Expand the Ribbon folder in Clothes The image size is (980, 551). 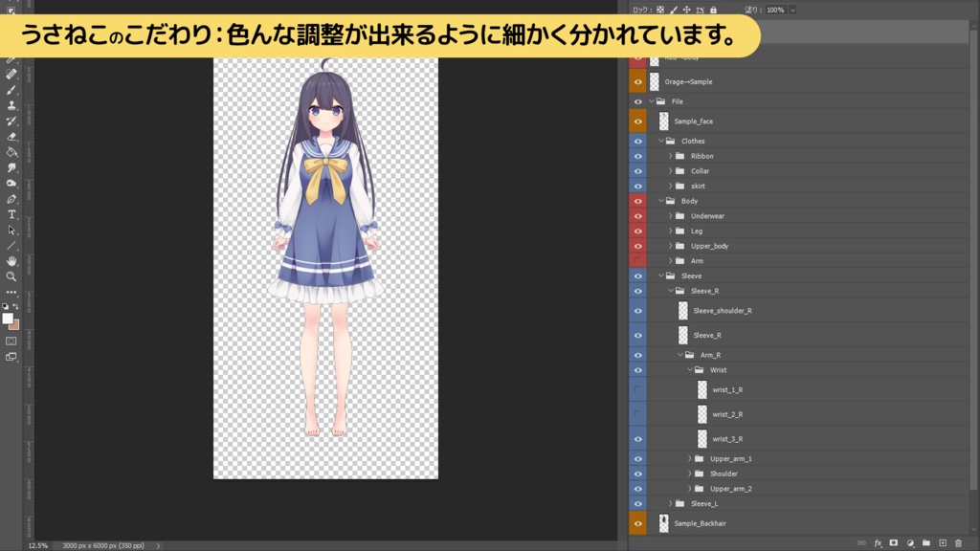tap(671, 156)
